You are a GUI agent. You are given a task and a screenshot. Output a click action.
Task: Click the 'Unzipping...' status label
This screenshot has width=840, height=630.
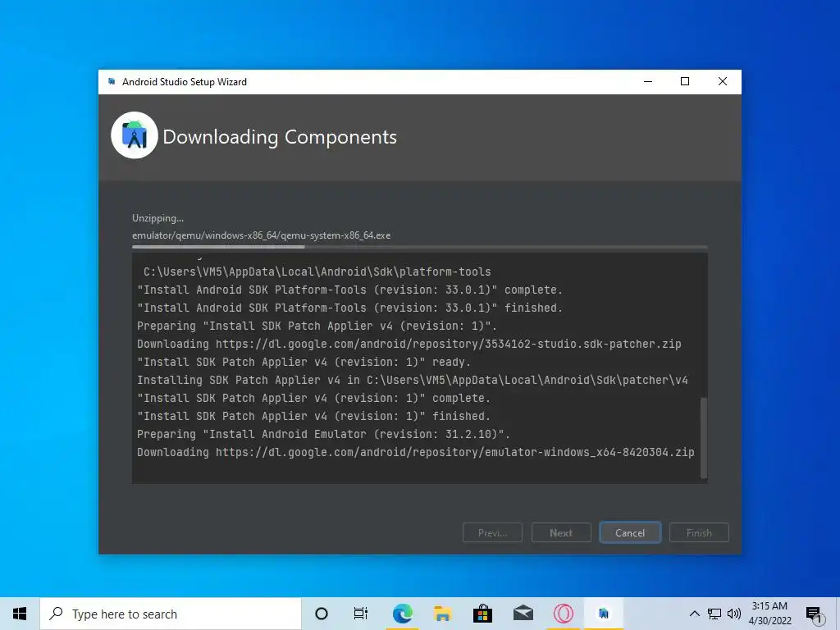pyautogui.click(x=158, y=218)
